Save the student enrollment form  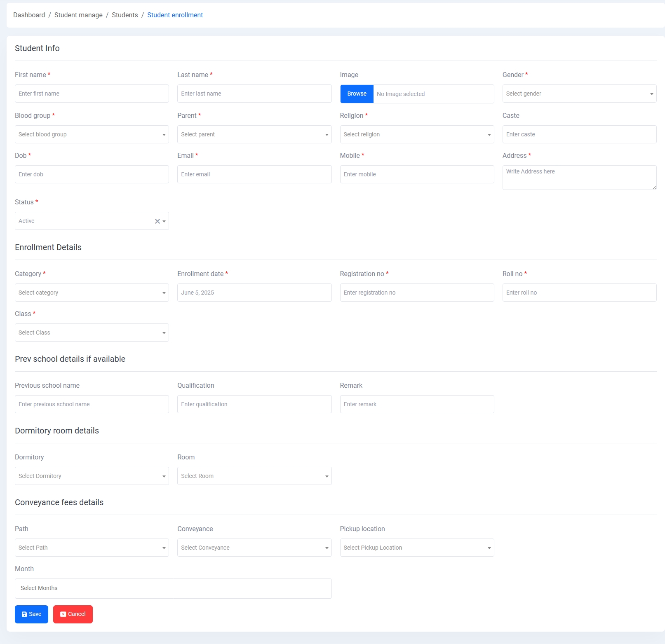coord(31,614)
